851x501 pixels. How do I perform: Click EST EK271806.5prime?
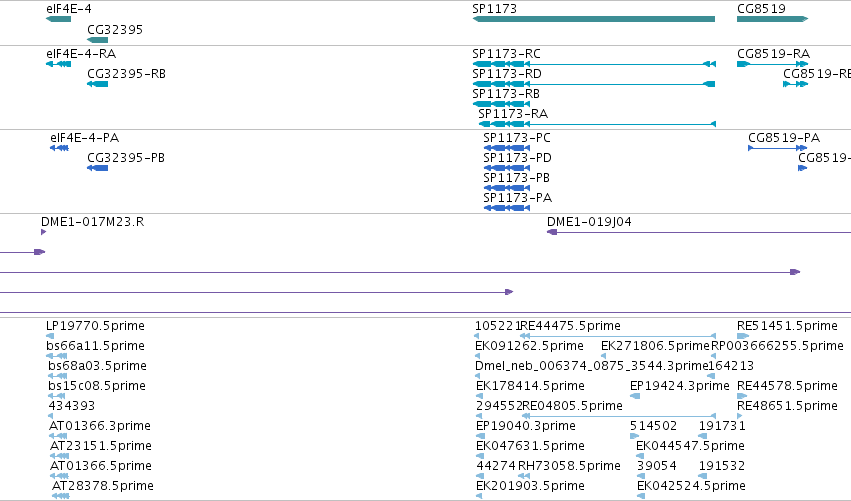[604, 356]
